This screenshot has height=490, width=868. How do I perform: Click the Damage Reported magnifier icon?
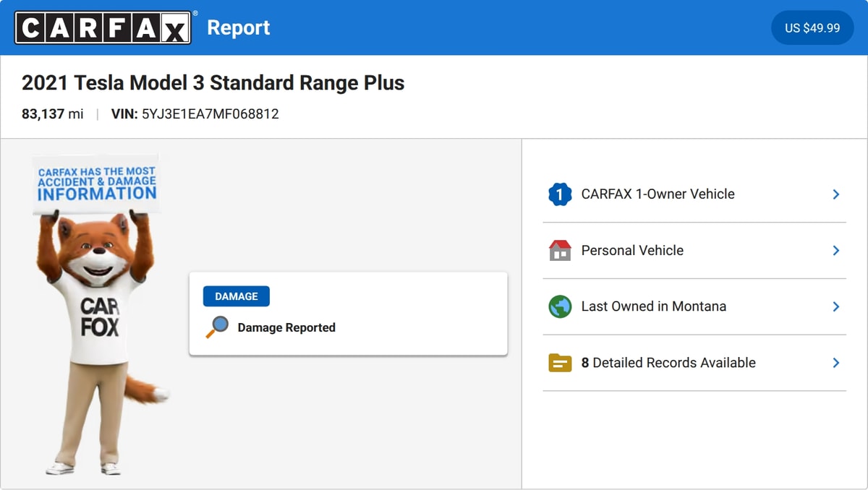point(217,327)
